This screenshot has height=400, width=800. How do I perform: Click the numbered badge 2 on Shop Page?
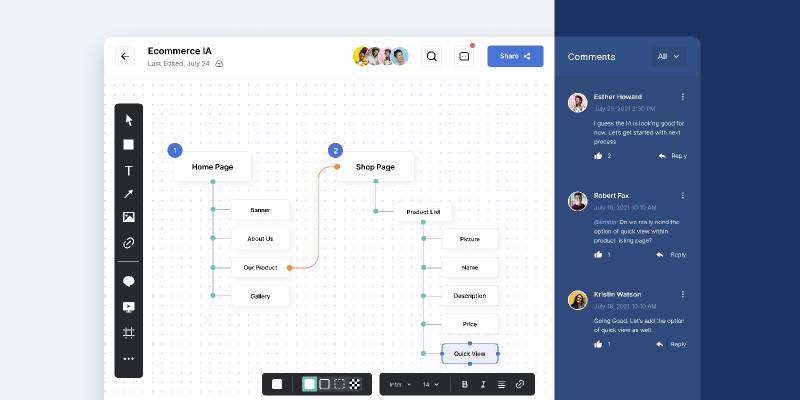coord(335,151)
